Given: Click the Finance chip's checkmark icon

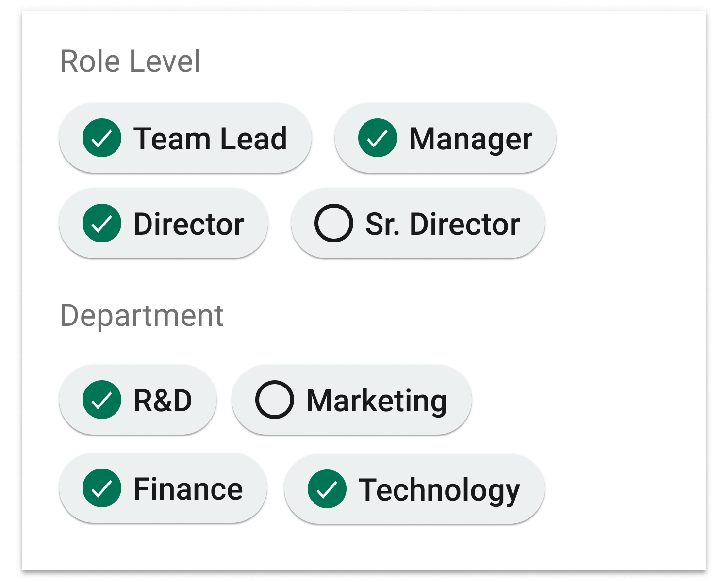Looking at the screenshot, I should coord(102,488).
